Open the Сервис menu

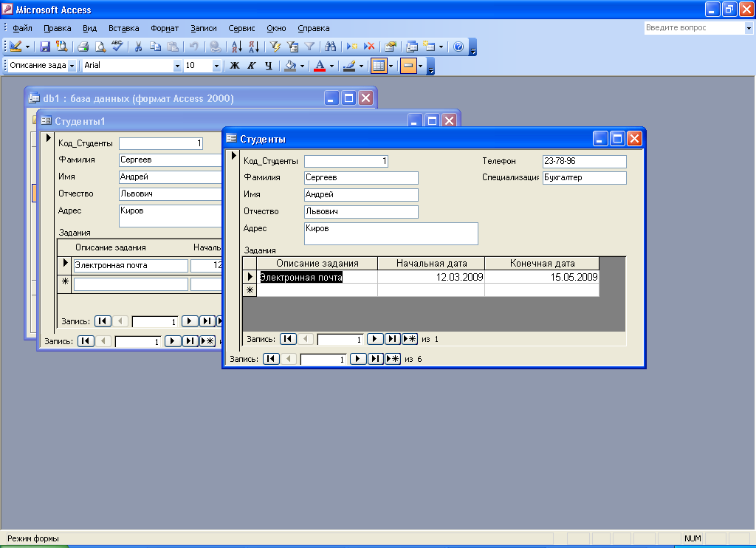pyautogui.click(x=241, y=28)
